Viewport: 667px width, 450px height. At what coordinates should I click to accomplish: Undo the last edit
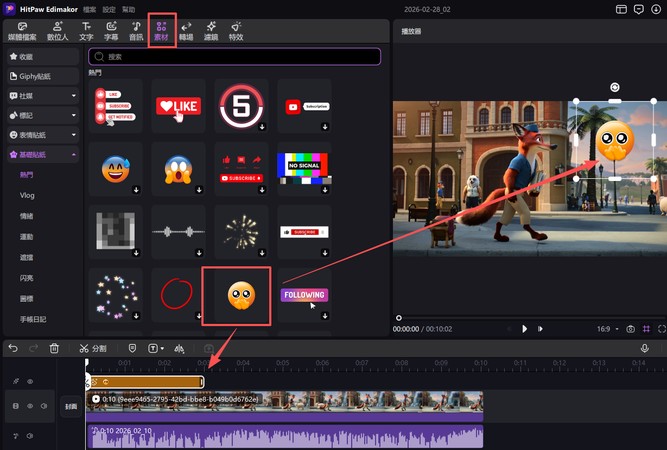pyautogui.click(x=13, y=348)
